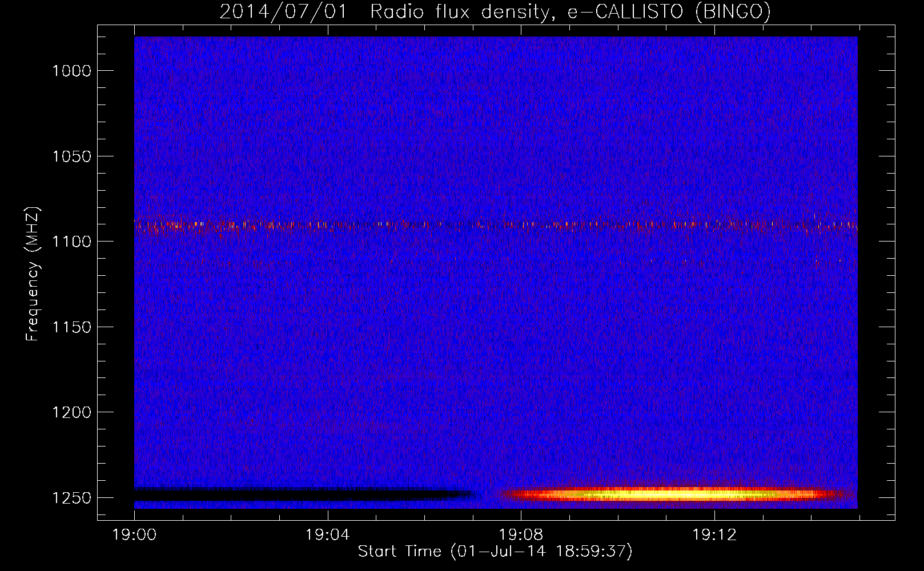Screen dimensions: 924x571
Task: Click the bright yellow burst near 1250 MHz
Action: coord(674,494)
